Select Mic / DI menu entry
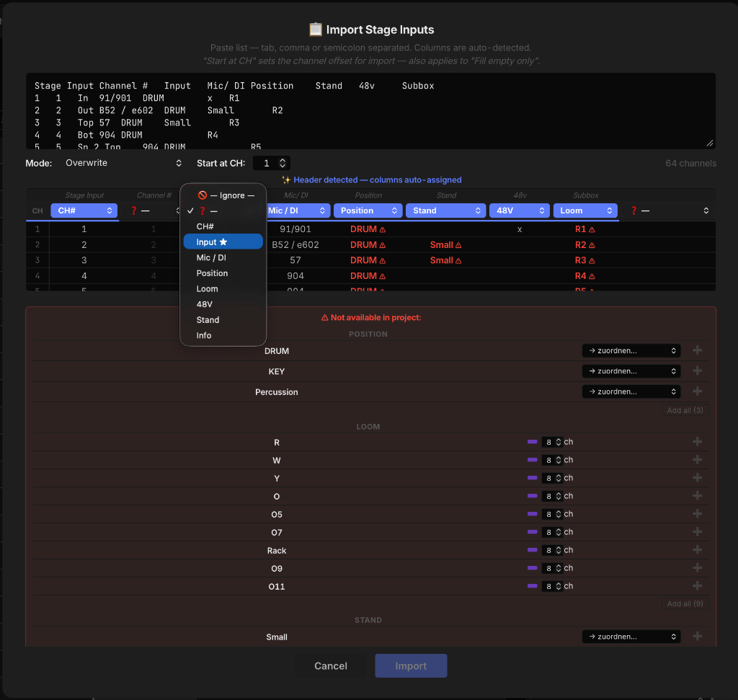This screenshot has height=700, width=738. [x=223, y=257]
